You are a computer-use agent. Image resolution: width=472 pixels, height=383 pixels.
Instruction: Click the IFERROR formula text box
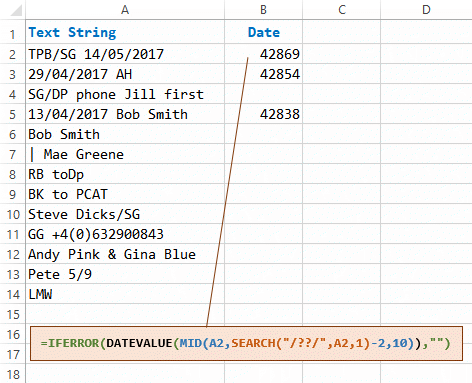[x=246, y=343]
